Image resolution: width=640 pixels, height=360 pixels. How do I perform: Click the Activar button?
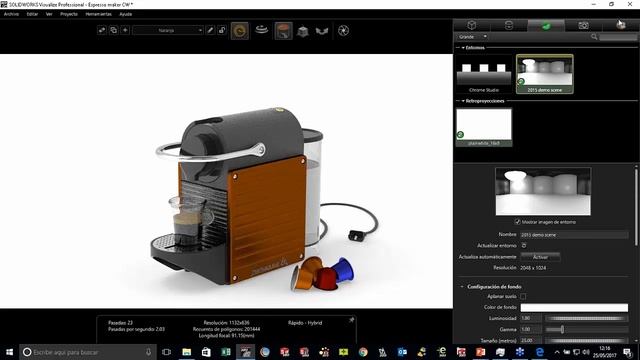(x=540, y=257)
